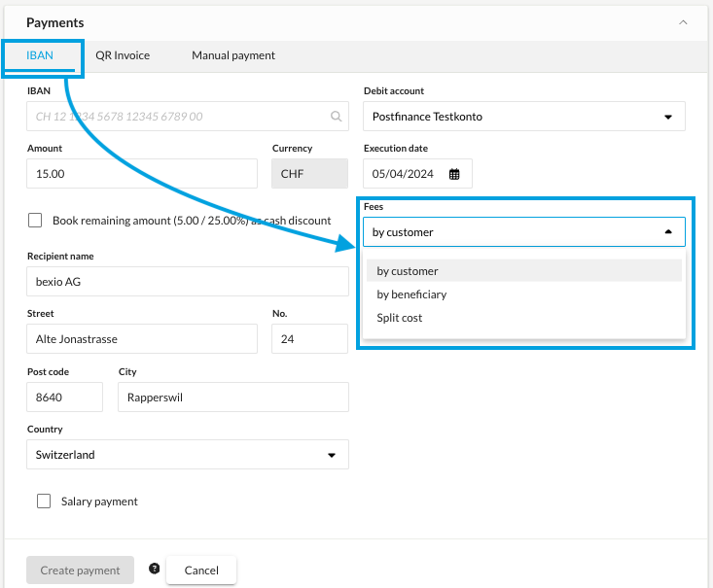Click the Create payment button
This screenshot has width=713, height=588.
(80, 571)
